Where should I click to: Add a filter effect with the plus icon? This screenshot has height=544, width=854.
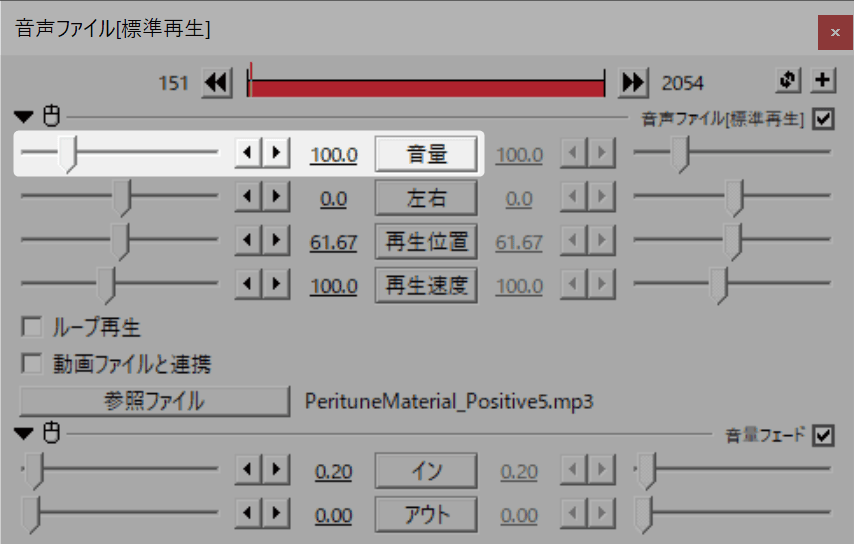[823, 81]
